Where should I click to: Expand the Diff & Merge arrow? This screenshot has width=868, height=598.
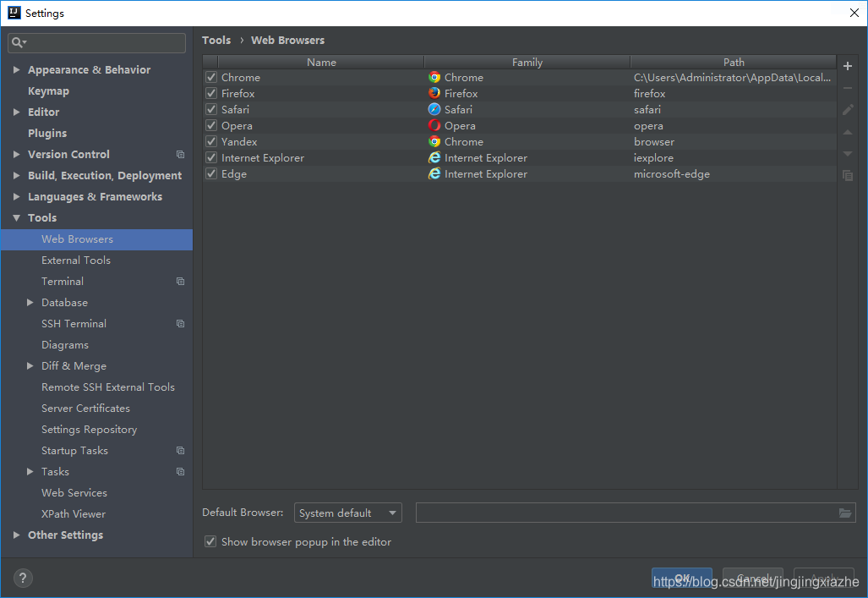click(30, 365)
